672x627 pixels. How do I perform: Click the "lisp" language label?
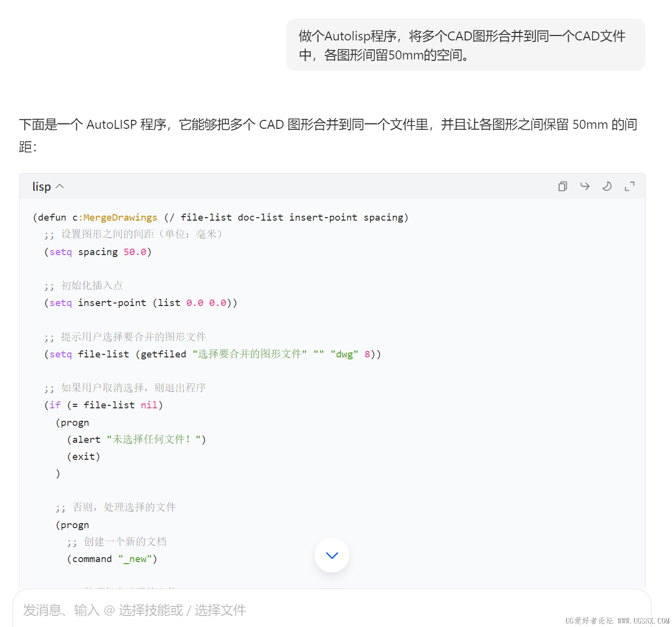[x=41, y=186]
